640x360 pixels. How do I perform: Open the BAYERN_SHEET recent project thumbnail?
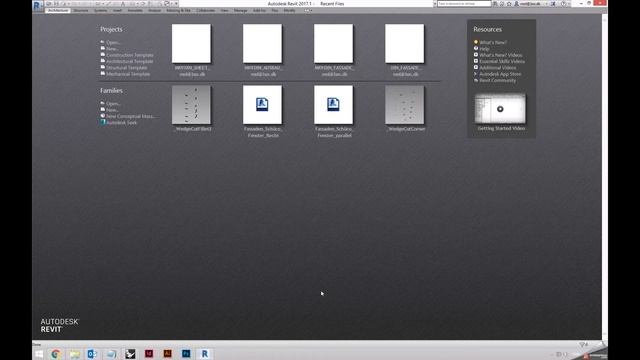191,43
